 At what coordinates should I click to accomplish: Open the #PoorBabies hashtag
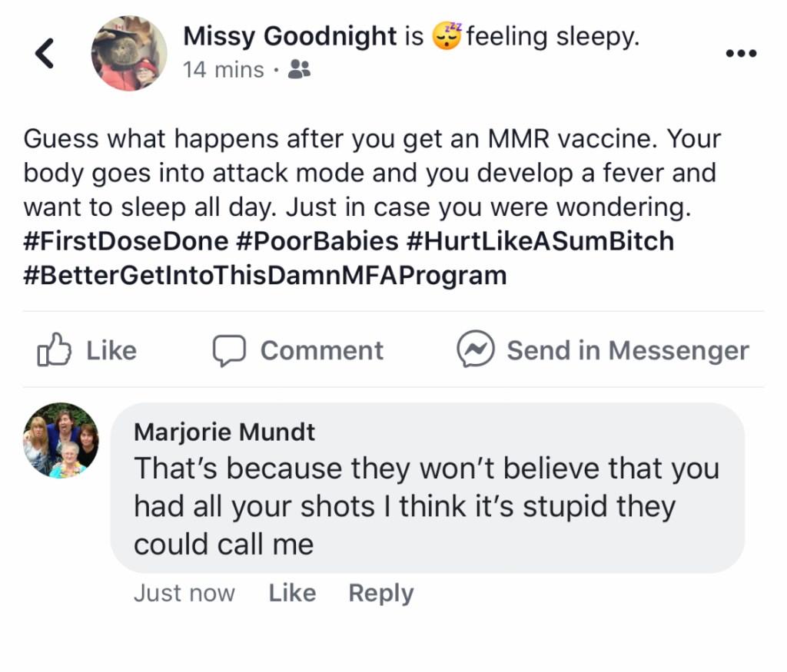317,241
